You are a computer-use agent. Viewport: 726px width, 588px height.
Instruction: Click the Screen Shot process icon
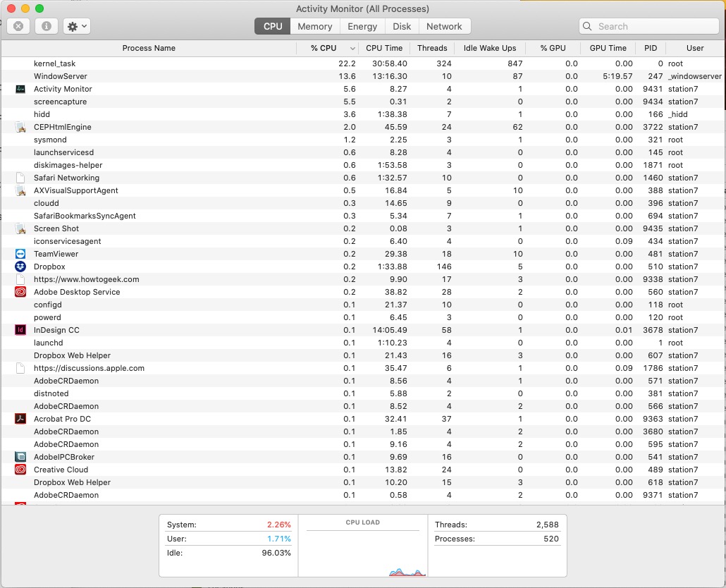point(20,228)
